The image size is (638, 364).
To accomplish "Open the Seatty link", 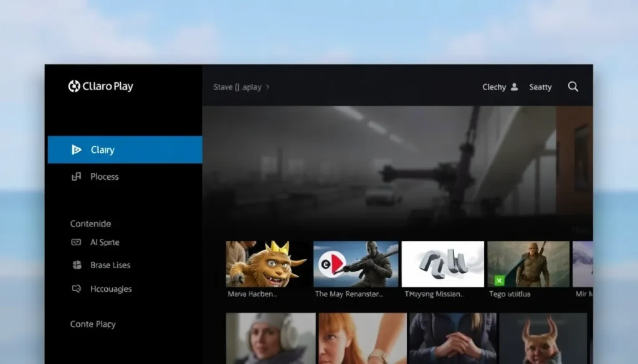I will tap(540, 87).
